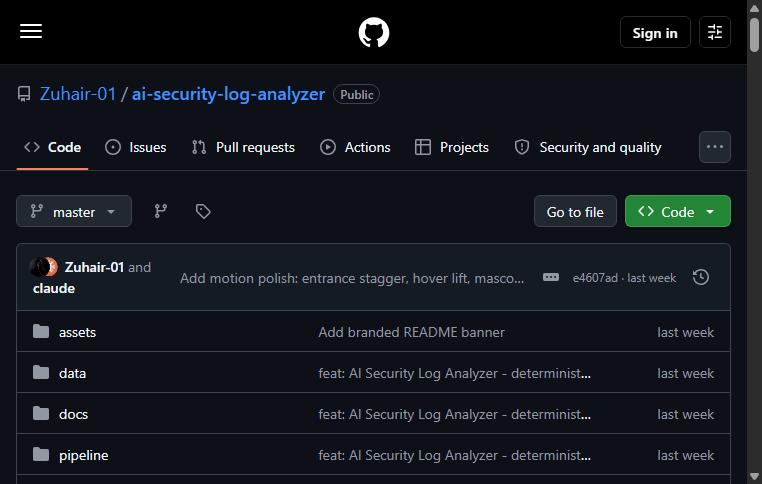Open the Zuhair-01 owner profile link
Screen dimensions: 762x484
(78, 94)
